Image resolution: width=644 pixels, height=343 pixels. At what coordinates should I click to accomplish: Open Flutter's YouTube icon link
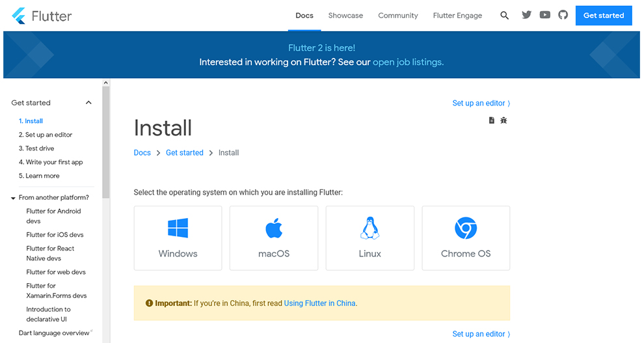click(545, 15)
